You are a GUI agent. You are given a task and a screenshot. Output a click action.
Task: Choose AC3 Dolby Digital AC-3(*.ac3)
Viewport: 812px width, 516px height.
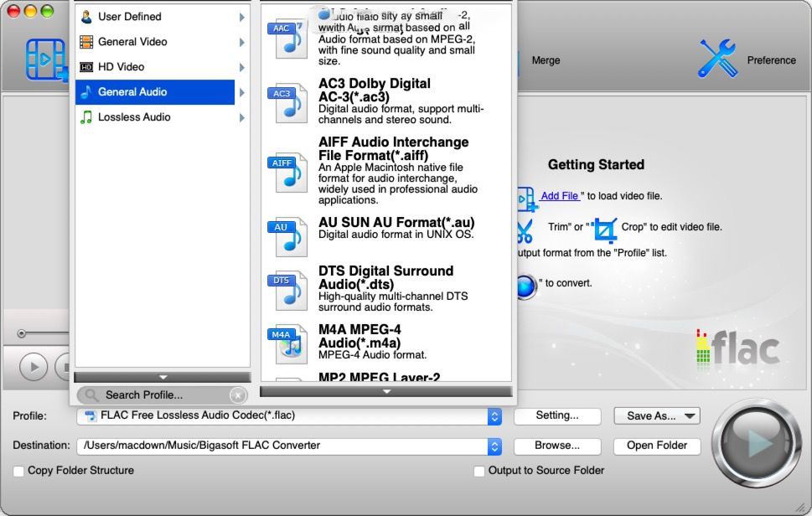(375, 90)
